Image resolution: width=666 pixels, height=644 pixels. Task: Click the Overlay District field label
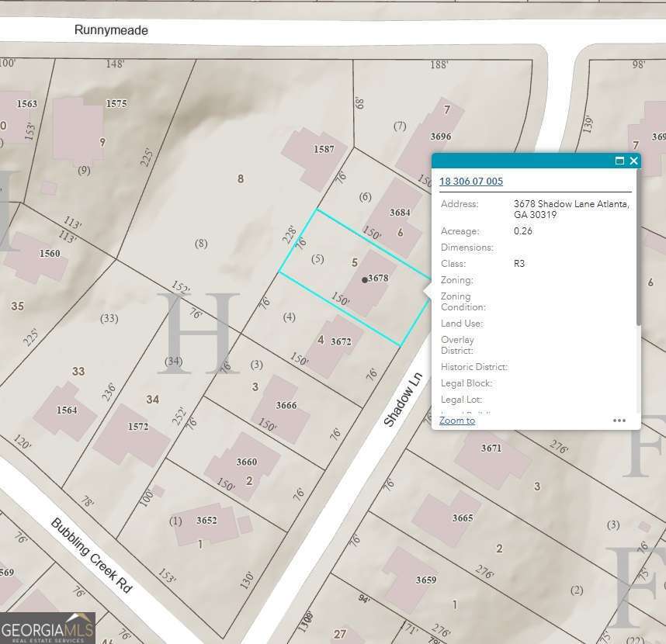click(x=457, y=345)
